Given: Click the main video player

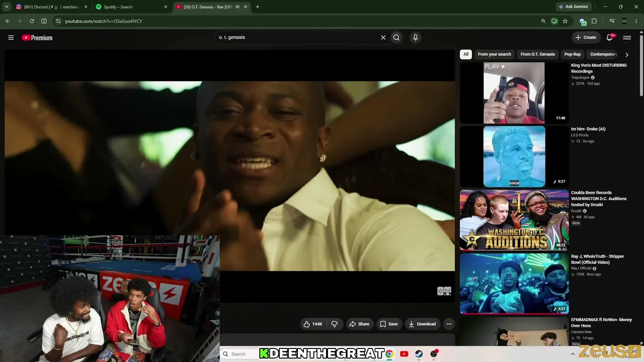Looking at the screenshot, I should pyautogui.click(x=229, y=176).
